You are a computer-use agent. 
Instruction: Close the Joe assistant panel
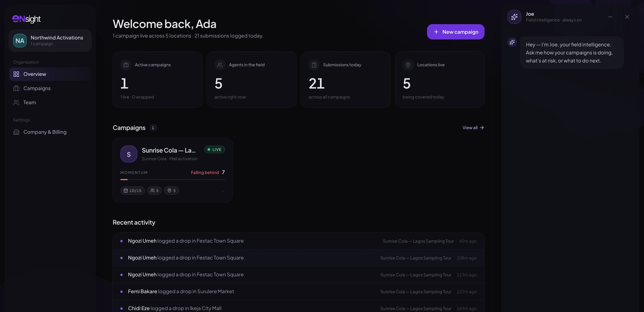(x=627, y=17)
